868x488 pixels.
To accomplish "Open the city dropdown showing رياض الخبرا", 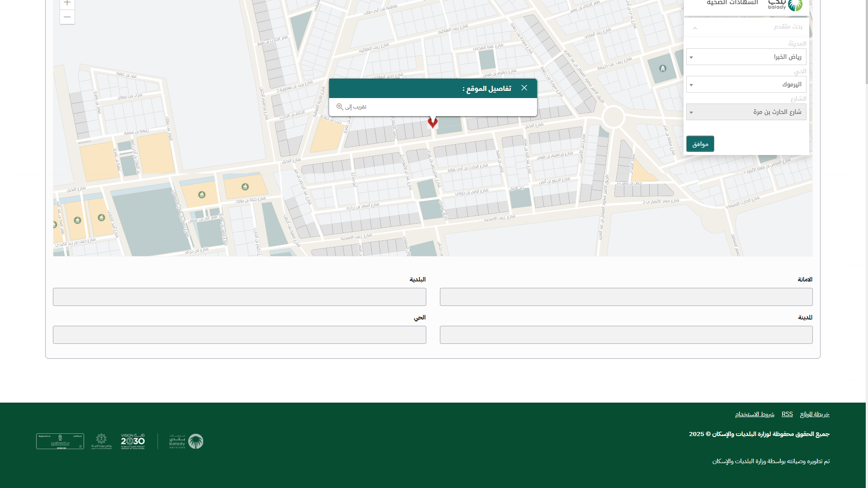I will (746, 57).
